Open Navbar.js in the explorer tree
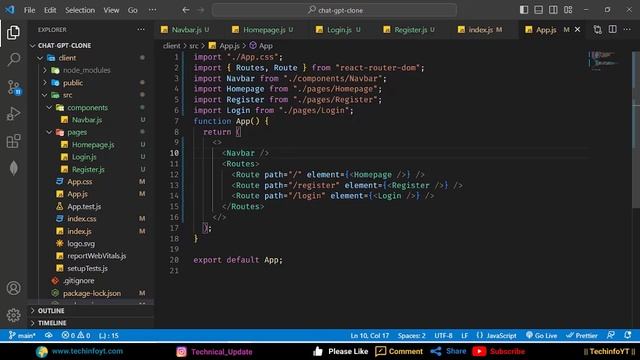This screenshot has width=640, height=360. click(x=87, y=120)
